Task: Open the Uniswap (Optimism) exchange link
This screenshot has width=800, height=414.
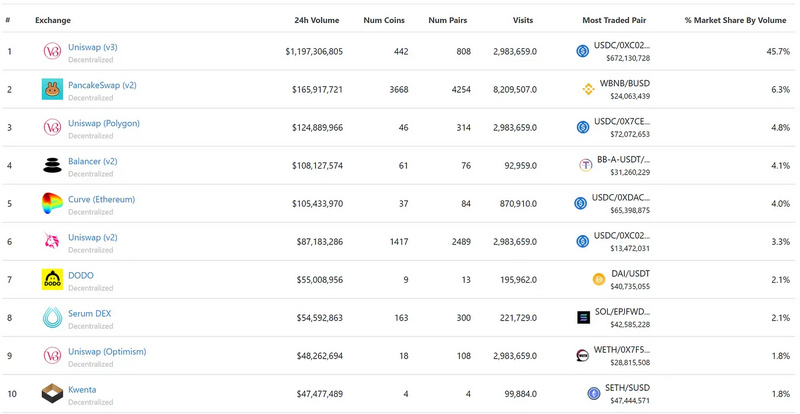Action: (x=107, y=351)
